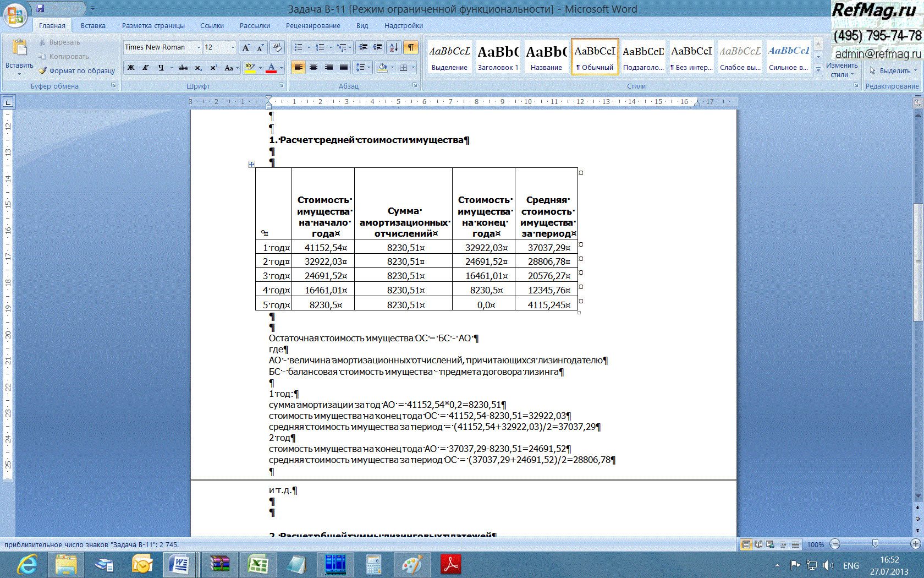This screenshot has height=578, width=924.
Task: Click the Clear Formatting eraser icon
Action: pyautogui.click(x=277, y=47)
